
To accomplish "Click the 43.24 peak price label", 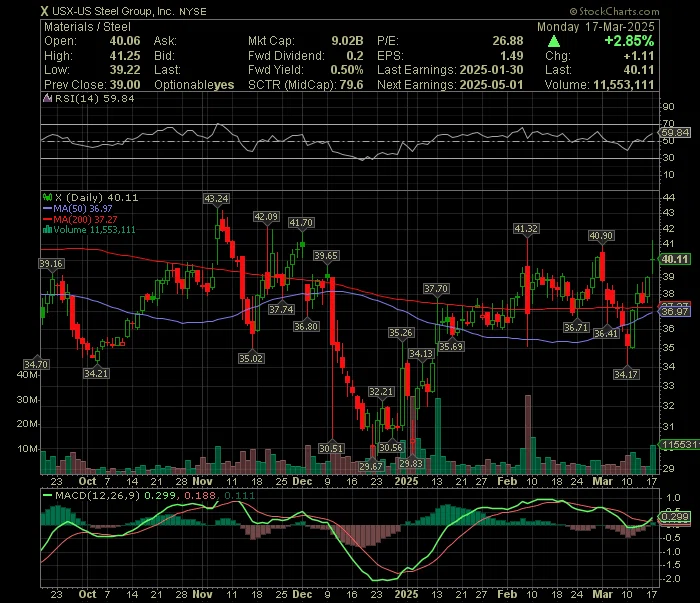I will [x=216, y=199].
